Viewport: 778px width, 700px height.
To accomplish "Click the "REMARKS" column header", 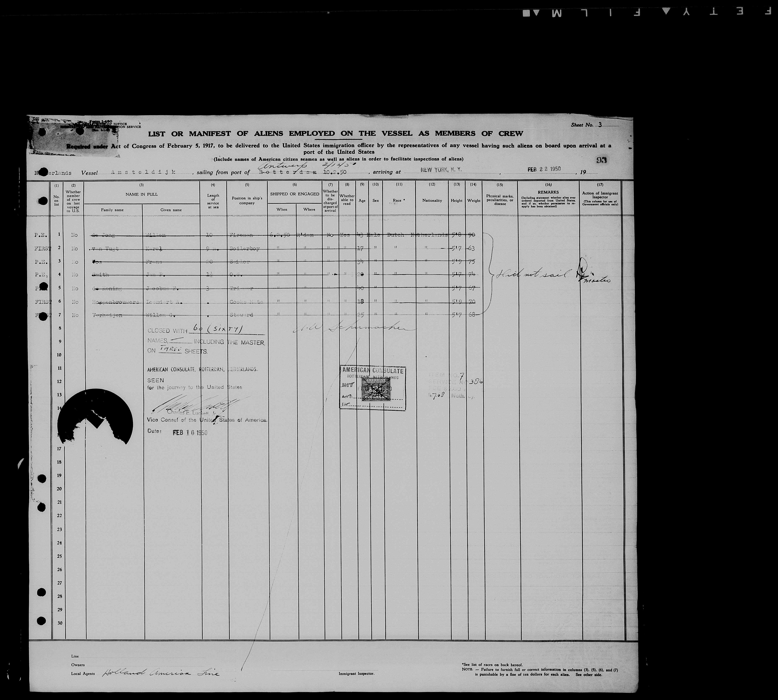I will 548,192.
